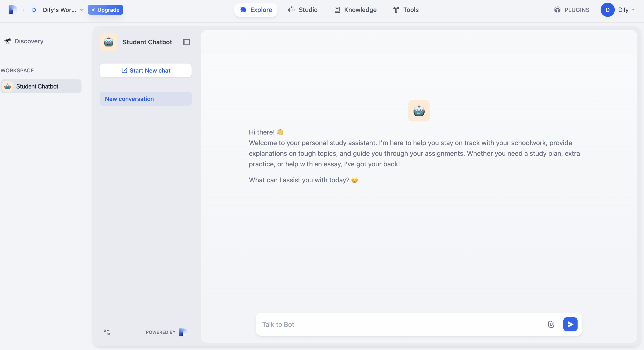Viewport: 644px width, 350px height.
Task: Click the Discovery telescope item
Action: point(24,41)
